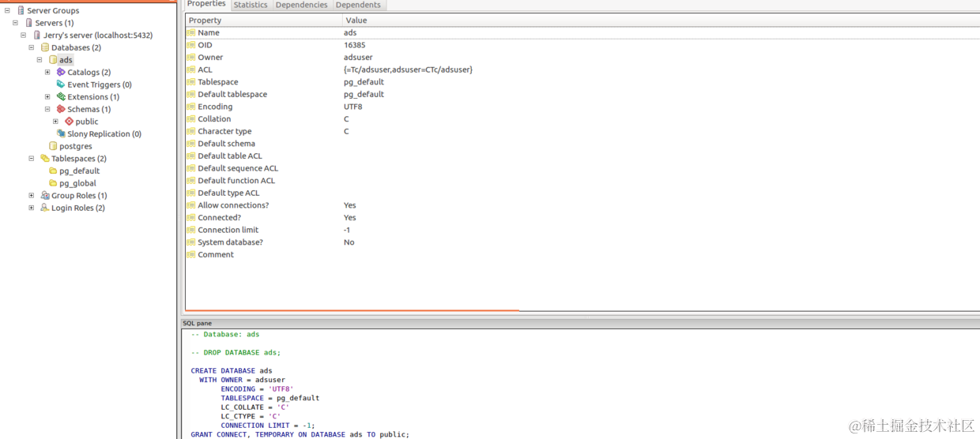Open the Statistics tab

pos(251,5)
